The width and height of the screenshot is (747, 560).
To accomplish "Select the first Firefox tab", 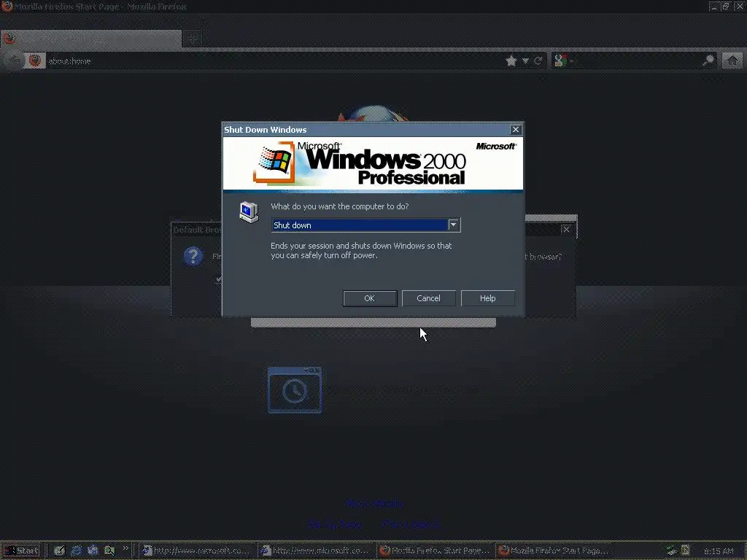I will 91,39.
